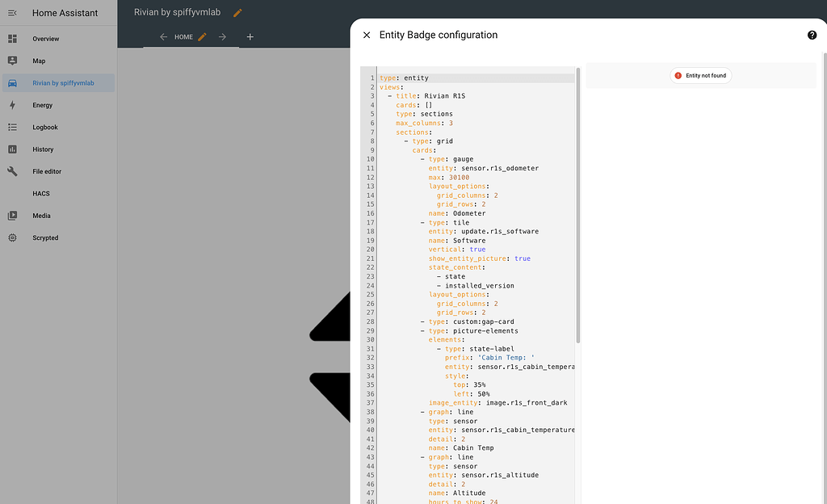Collapse the sidebar using the hamburger menu icon
This screenshot has width=827, height=504.
pyautogui.click(x=12, y=13)
